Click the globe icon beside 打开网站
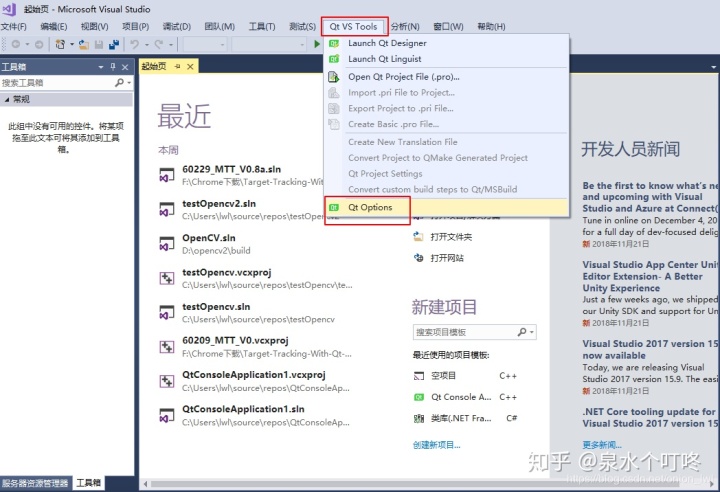Viewport: 720px width, 492px height. coord(418,258)
